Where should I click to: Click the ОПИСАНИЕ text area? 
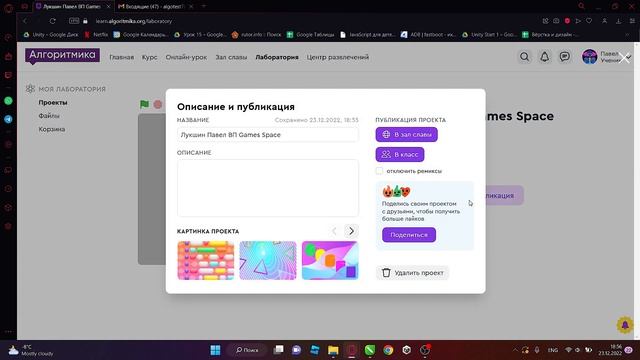pyautogui.click(x=268, y=188)
